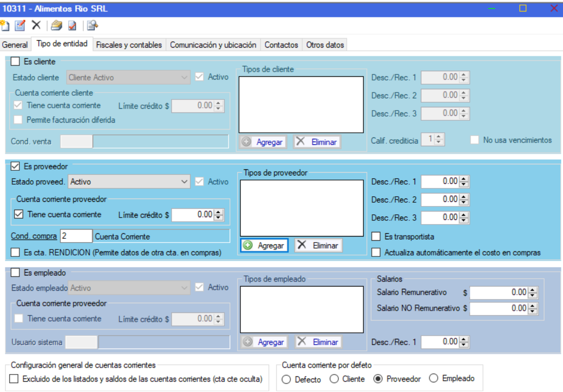Image resolution: width=563 pixels, height=392 pixels.
Task: Click Eliminar under Tipos de proveedor
Action: point(318,246)
